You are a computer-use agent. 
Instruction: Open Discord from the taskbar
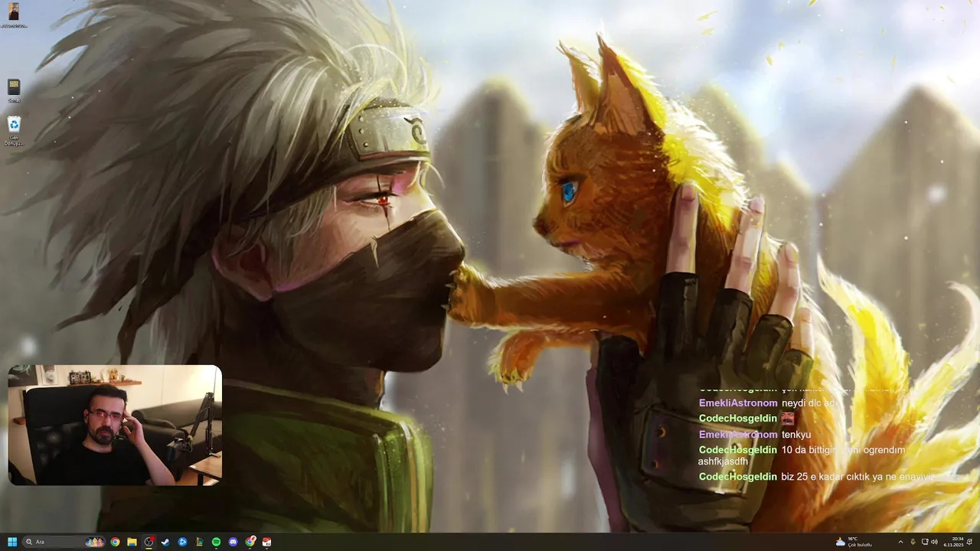(x=233, y=542)
